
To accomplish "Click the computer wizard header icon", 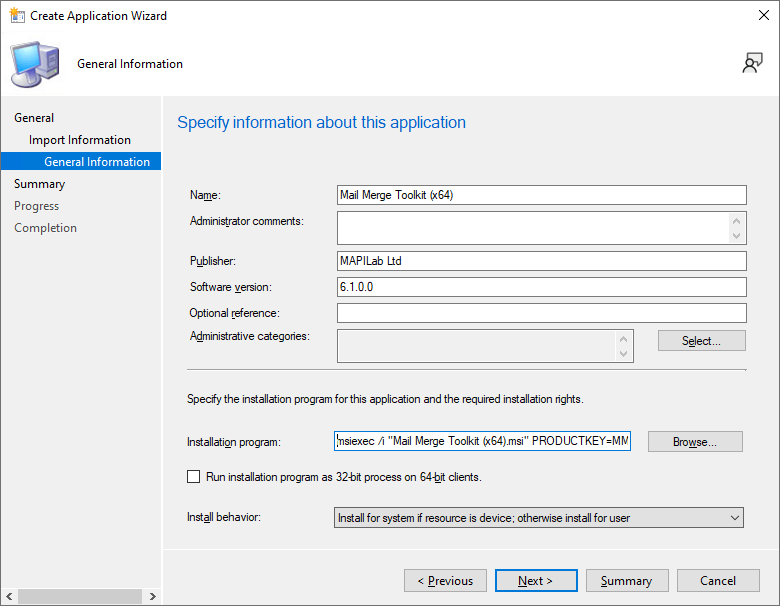I will click(35, 64).
